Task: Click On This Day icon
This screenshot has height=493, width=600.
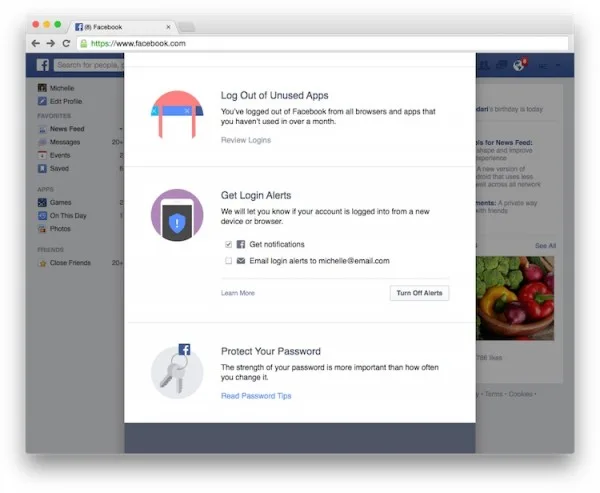Action: click(x=42, y=215)
